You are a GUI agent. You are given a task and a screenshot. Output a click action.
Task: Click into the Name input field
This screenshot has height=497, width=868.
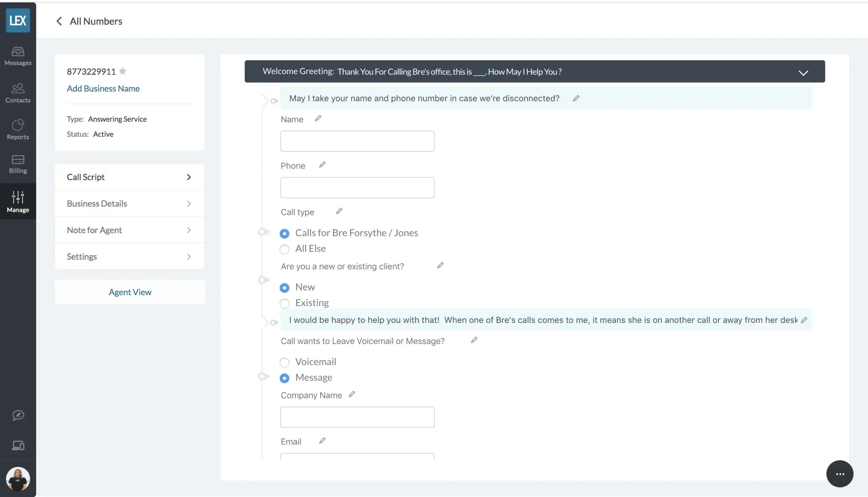357,141
